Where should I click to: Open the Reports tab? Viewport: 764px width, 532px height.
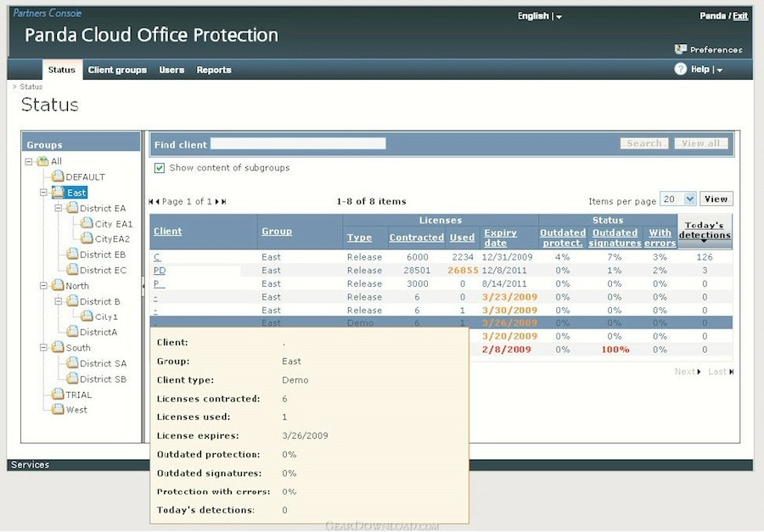tap(214, 70)
